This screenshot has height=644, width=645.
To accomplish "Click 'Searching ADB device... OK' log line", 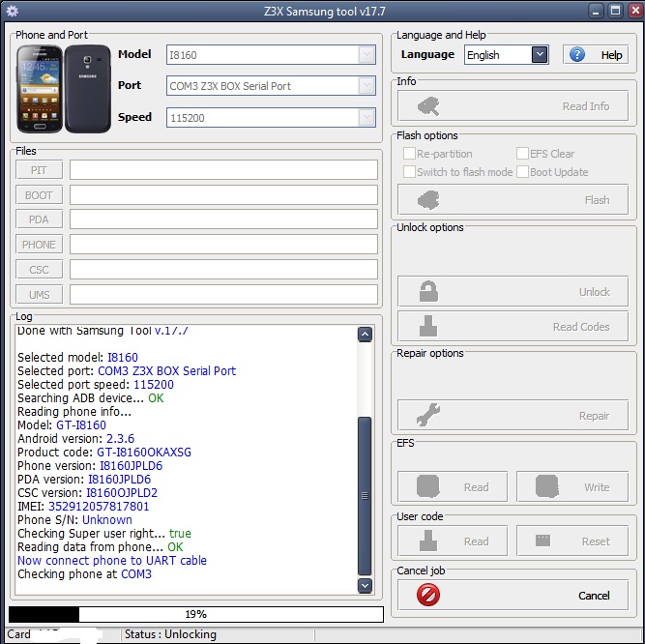I will point(91,398).
